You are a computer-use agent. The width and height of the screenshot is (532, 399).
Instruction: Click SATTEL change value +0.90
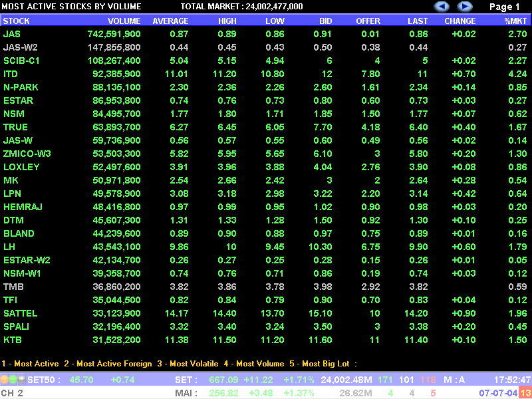point(464,313)
